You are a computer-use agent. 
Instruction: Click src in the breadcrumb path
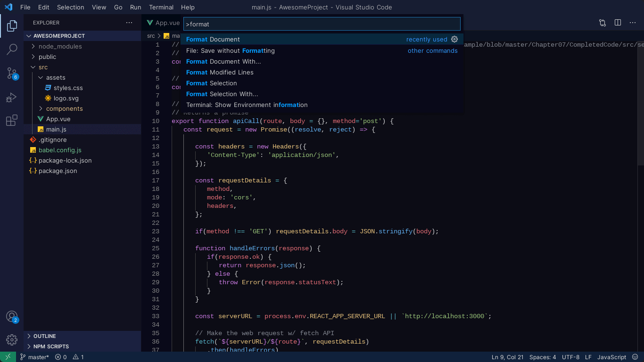(151, 36)
